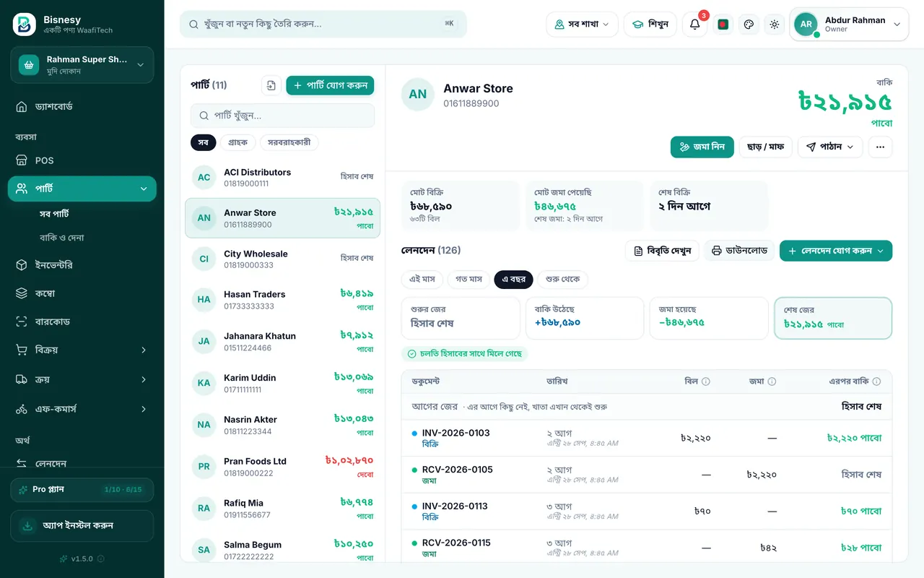Click the top global search box
The height and width of the screenshot is (578, 924).
point(323,24)
